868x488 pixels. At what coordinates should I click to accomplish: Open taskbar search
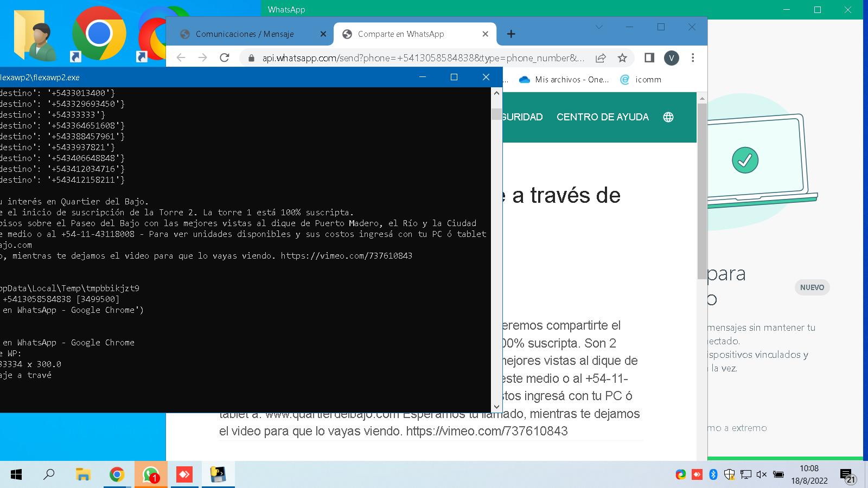click(49, 475)
